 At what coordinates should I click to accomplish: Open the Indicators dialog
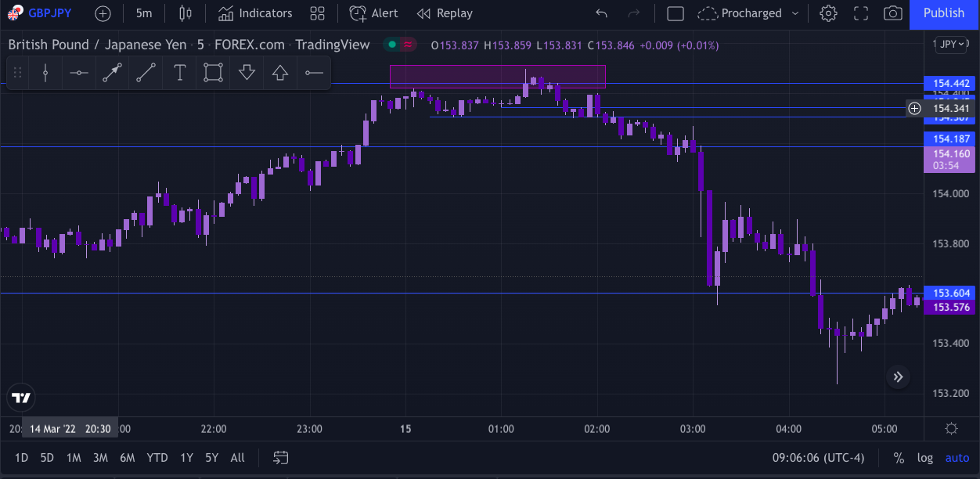255,13
